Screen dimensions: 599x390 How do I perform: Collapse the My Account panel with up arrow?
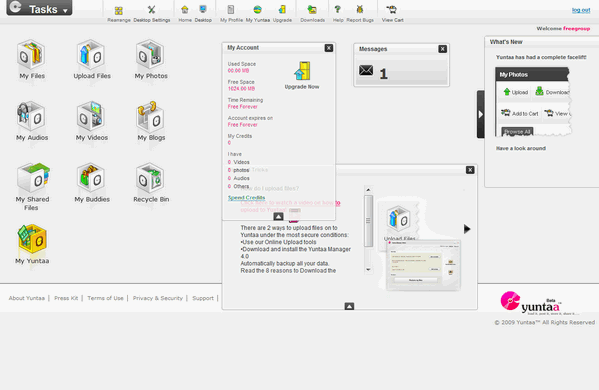tap(278, 217)
